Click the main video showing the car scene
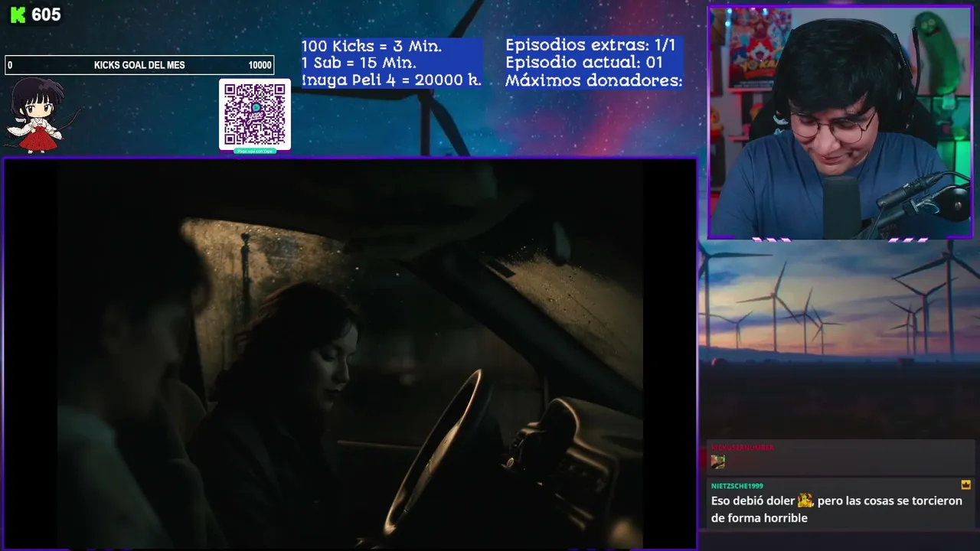This screenshot has height=551, width=980. click(351, 354)
